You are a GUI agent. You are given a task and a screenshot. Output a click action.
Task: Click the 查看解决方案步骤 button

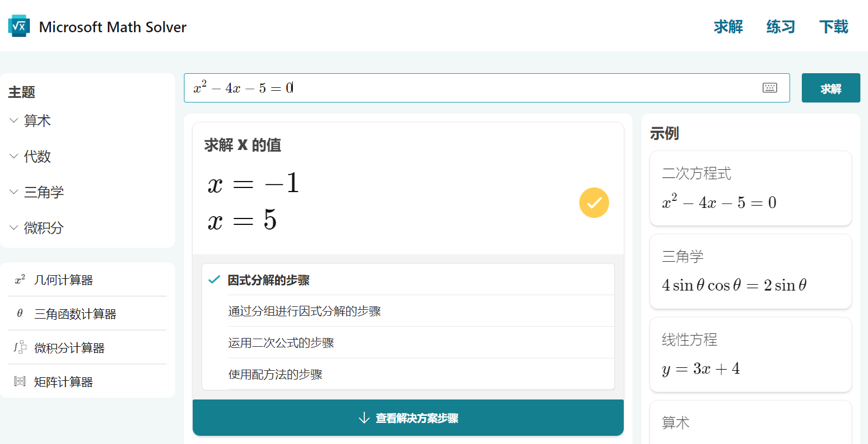point(408,418)
